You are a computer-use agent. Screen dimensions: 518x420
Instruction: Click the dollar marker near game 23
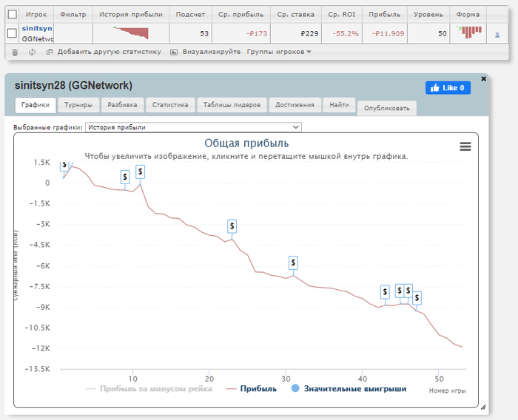tap(232, 226)
